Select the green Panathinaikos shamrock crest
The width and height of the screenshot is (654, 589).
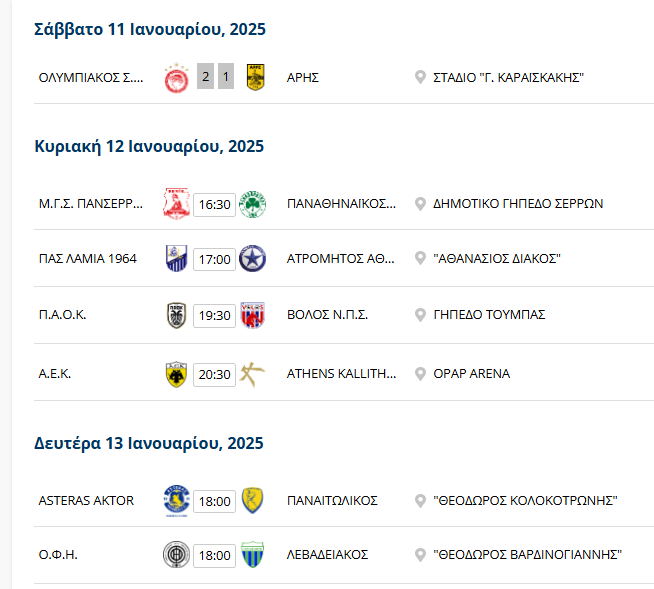[x=252, y=204]
